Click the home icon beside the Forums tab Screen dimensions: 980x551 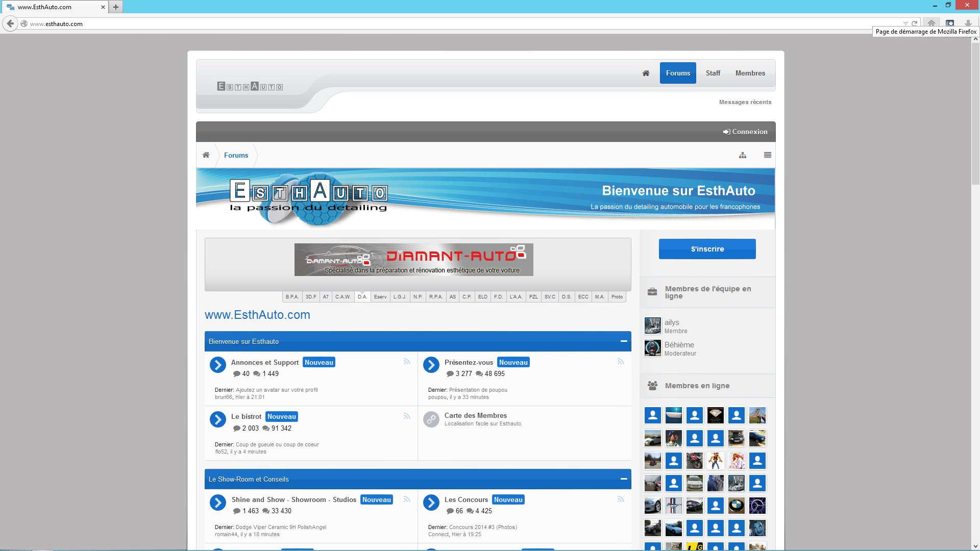click(646, 73)
